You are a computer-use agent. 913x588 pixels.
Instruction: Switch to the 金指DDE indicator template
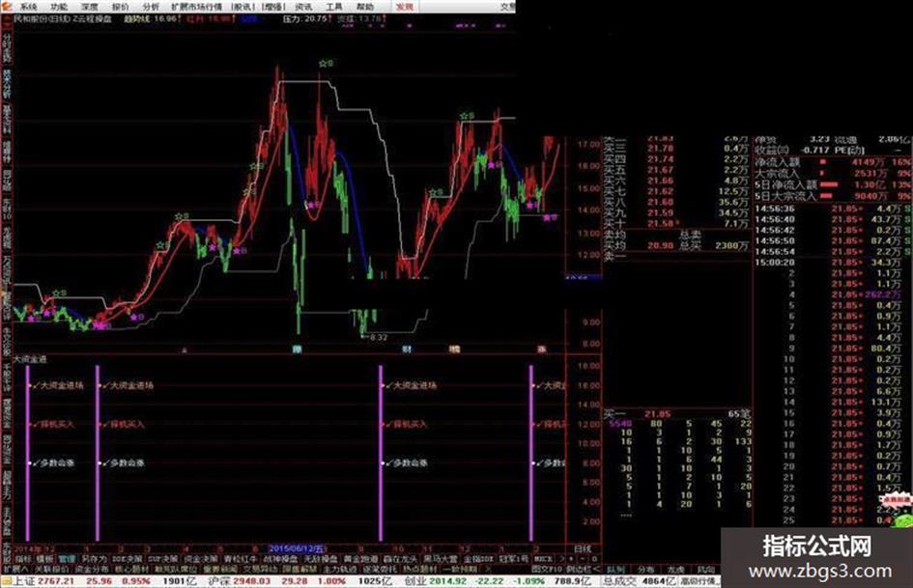478,558
